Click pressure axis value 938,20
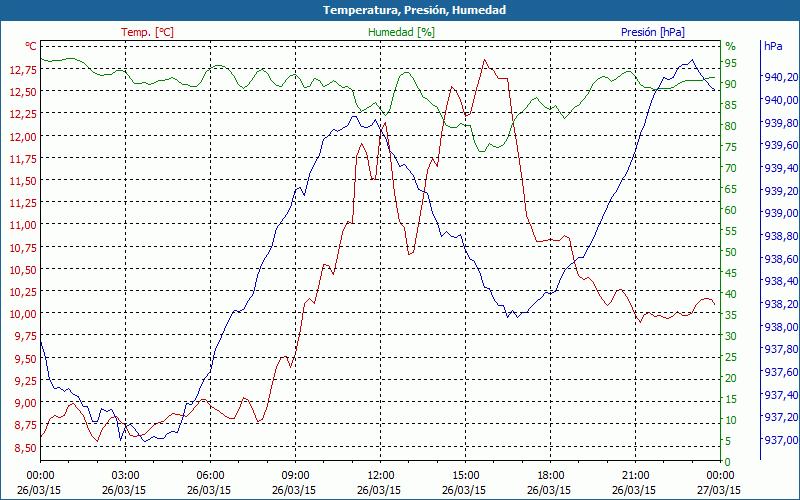The width and height of the screenshot is (800, 500). 781,304
